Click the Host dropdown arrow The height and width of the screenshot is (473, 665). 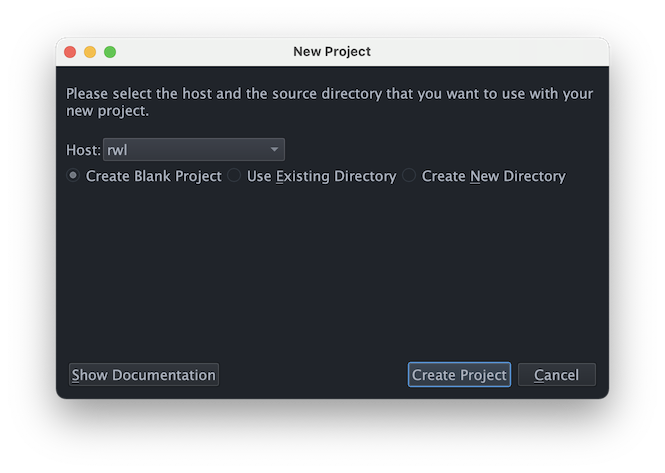(274, 150)
